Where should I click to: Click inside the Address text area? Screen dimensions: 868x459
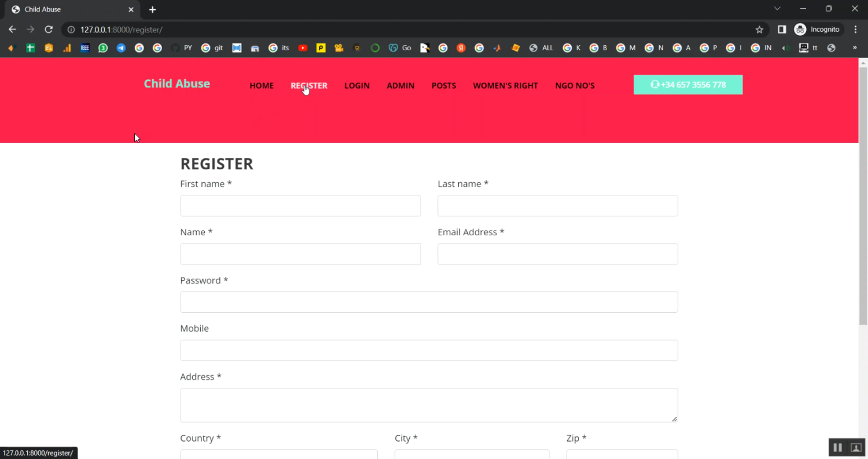(429, 405)
